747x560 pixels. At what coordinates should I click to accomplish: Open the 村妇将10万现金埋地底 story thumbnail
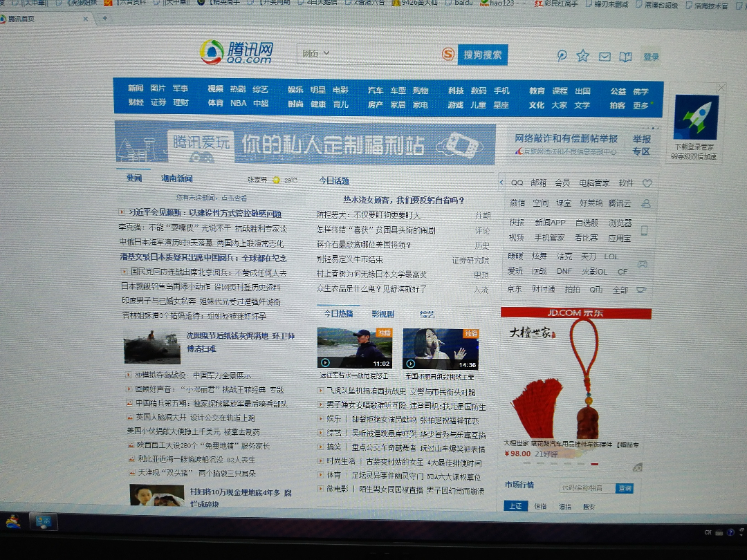pos(157,496)
